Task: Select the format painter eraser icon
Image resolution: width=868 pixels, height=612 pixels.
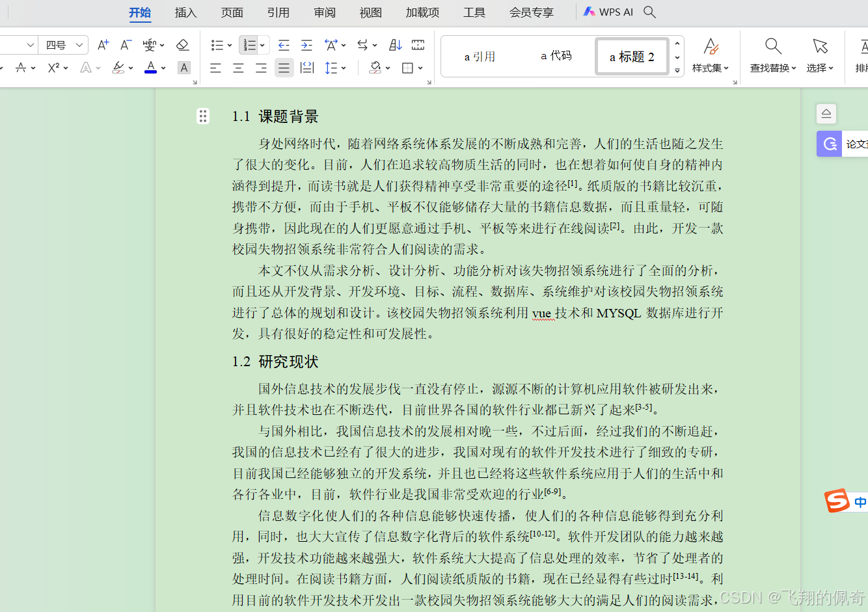Action: pos(183,44)
